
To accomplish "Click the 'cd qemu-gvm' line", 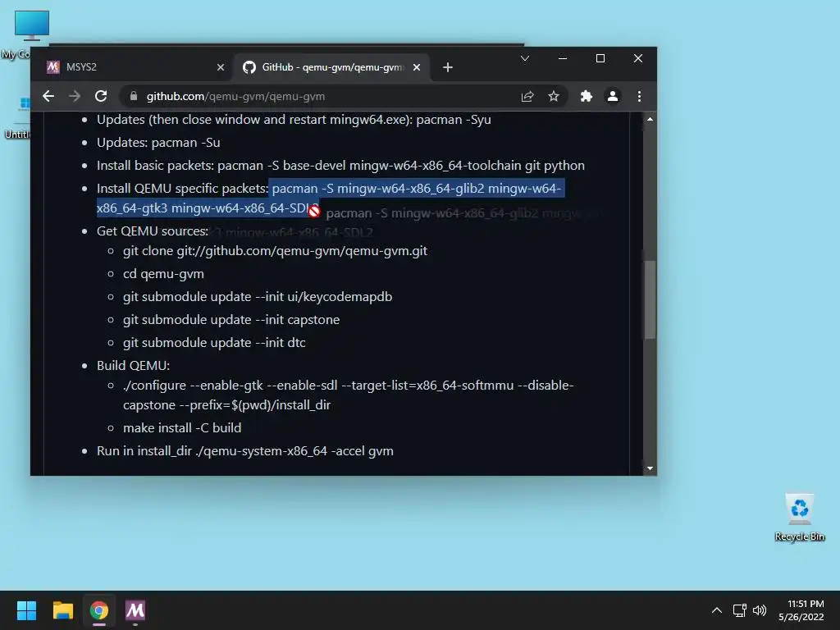I will [163, 274].
